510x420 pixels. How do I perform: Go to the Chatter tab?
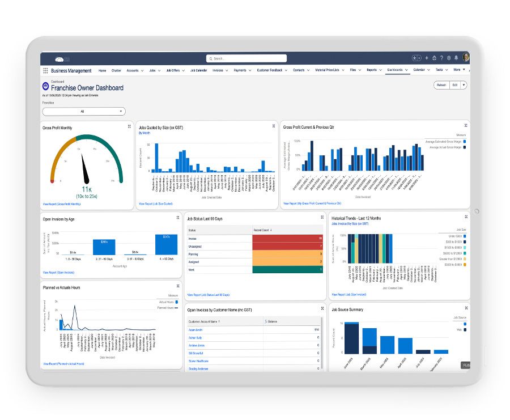116,71
